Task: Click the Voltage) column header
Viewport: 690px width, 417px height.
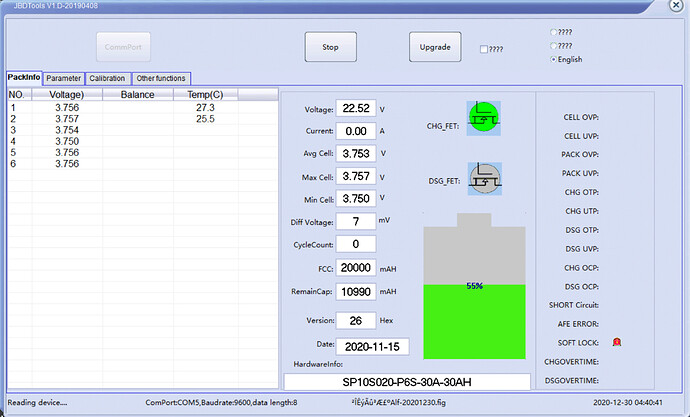Action: pyautogui.click(x=67, y=95)
